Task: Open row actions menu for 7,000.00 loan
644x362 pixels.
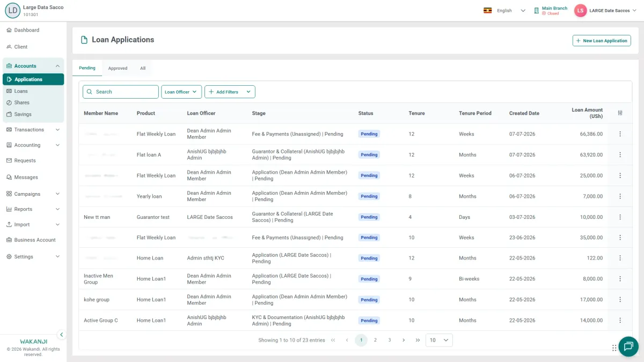Action: (620, 196)
